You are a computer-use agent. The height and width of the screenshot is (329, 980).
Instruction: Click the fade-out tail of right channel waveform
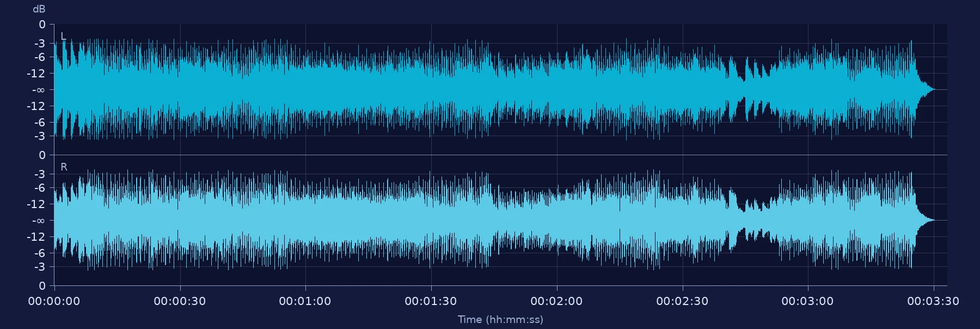[x=926, y=220]
